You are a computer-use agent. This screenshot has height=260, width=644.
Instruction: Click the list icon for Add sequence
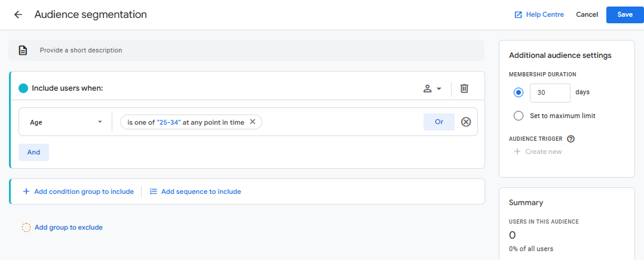tap(154, 191)
